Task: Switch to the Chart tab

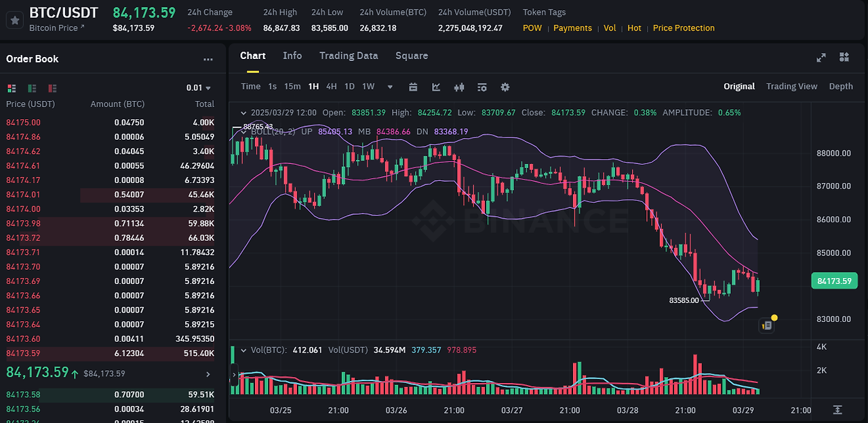Action: [x=253, y=56]
